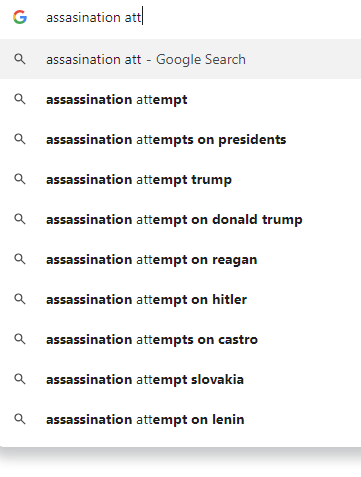
Task: Open 'assassination attempts on castro' suggestion
Action: pyautogui.click(x=180, y=339)
